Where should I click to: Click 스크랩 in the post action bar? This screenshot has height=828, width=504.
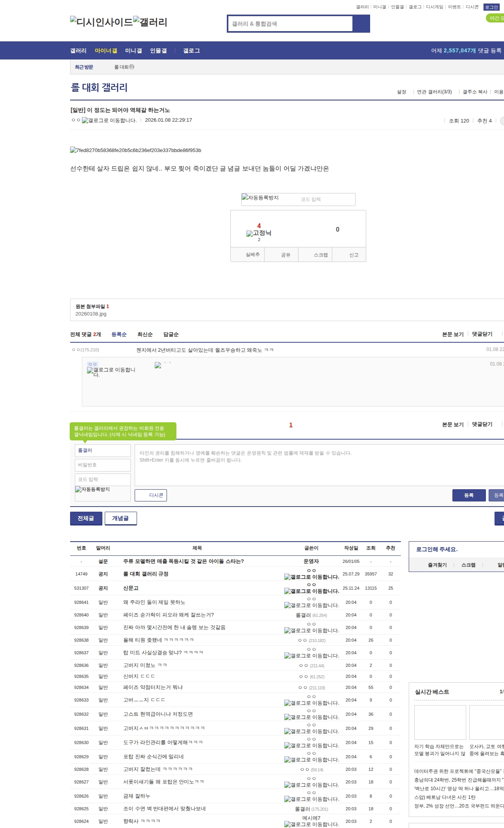click(x=321, y=255)
